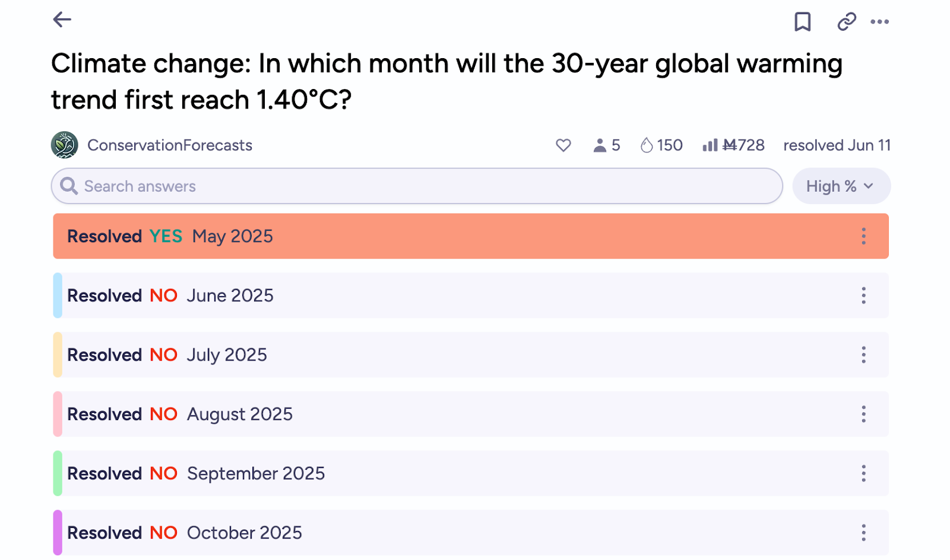This screenshot has width=950, height=560.
Task: Visit the ConservationForecasts creator profile
Action: click(170, 145)
